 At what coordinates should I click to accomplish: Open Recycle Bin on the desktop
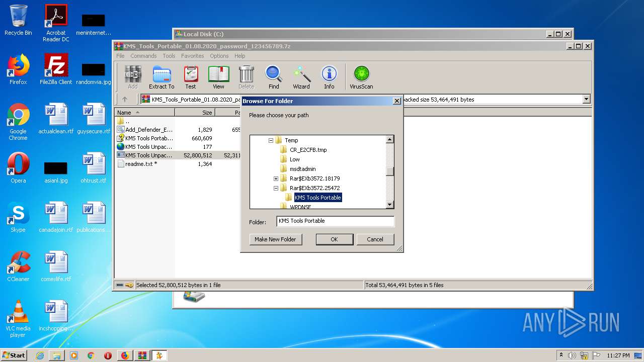click(x=18, y=20)
